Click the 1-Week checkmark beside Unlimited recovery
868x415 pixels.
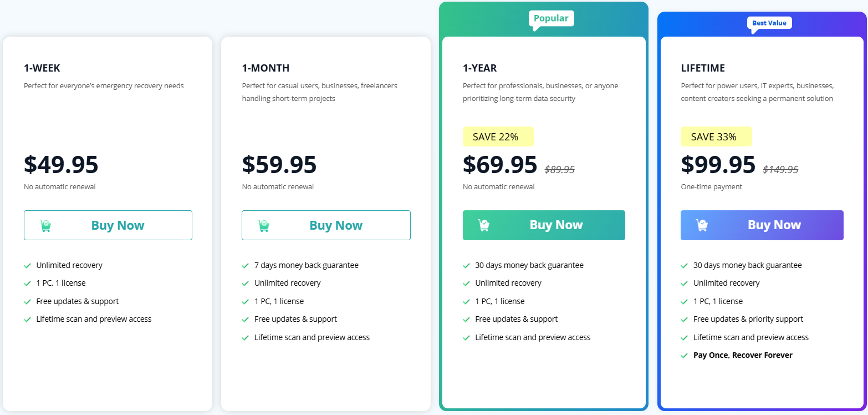27,266
